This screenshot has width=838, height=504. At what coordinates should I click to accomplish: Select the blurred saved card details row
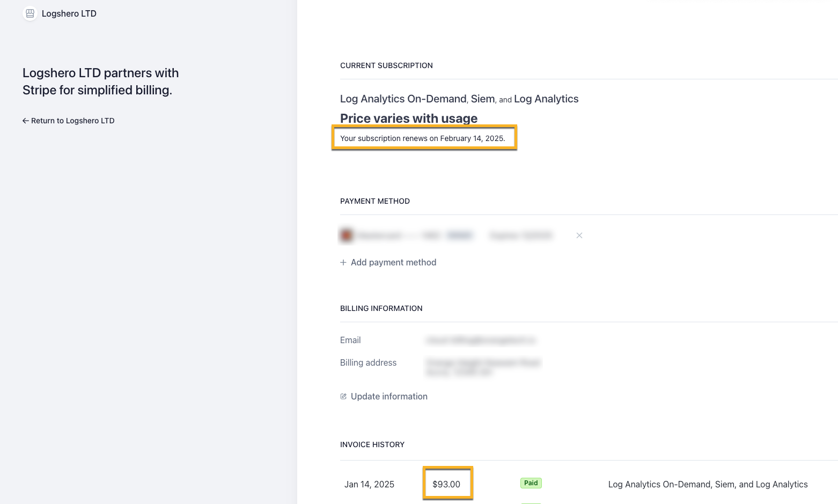[x=446, y=235]
